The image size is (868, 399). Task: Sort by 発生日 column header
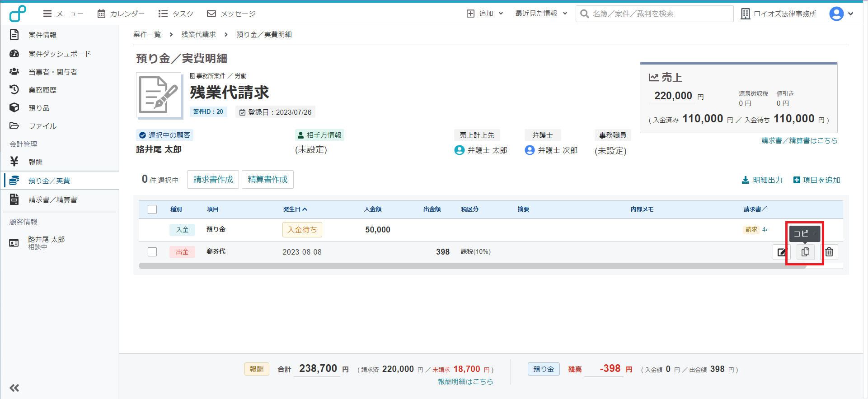295,209
